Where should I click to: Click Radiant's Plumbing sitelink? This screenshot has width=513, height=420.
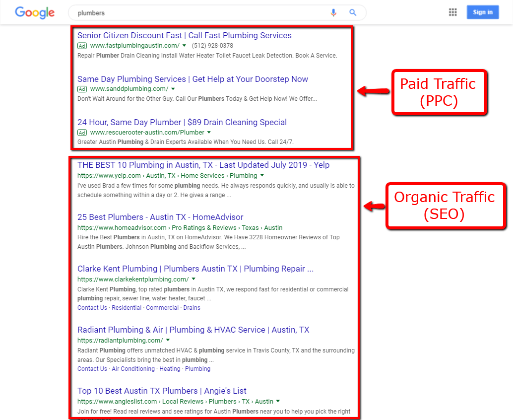[197, 369]
